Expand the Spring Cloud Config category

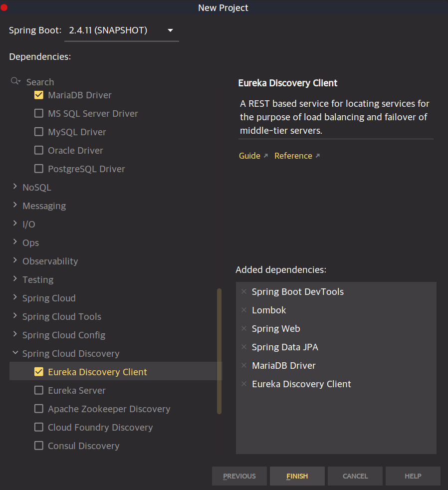click(15, 334)
